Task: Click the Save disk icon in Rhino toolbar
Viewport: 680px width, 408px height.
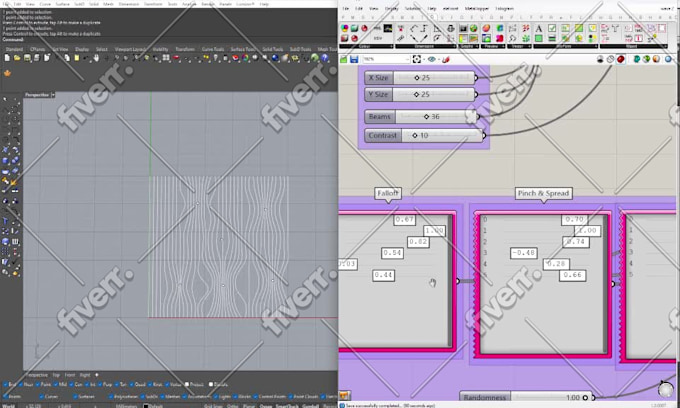Action: click(27, 58)
